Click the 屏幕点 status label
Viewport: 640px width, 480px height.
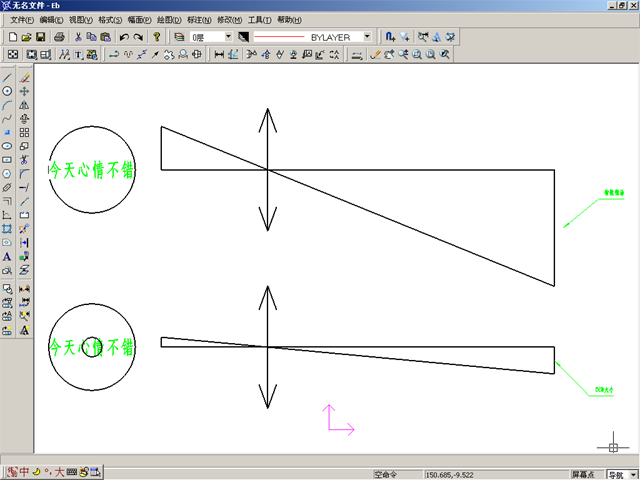click(x=583, y=475)
